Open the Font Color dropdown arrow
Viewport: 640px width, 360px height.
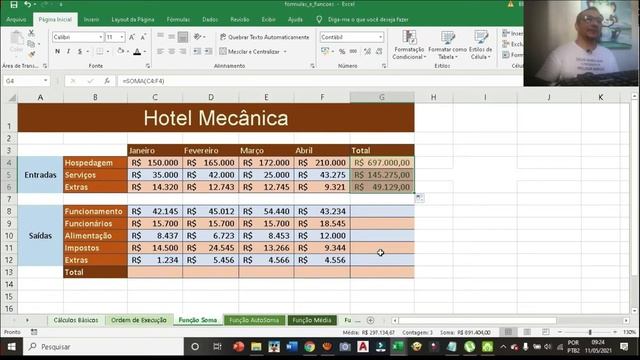pyautogui.click(x=145, y=51)
